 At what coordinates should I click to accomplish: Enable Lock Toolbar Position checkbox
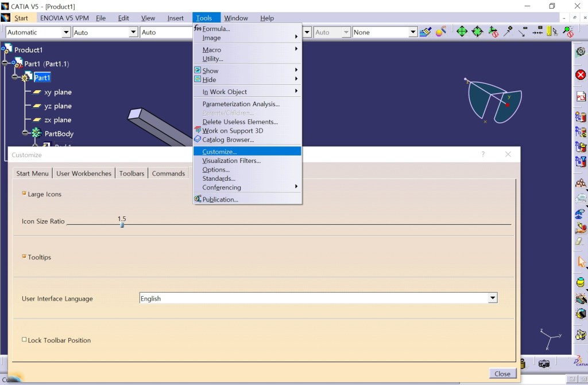click(24, 340)
